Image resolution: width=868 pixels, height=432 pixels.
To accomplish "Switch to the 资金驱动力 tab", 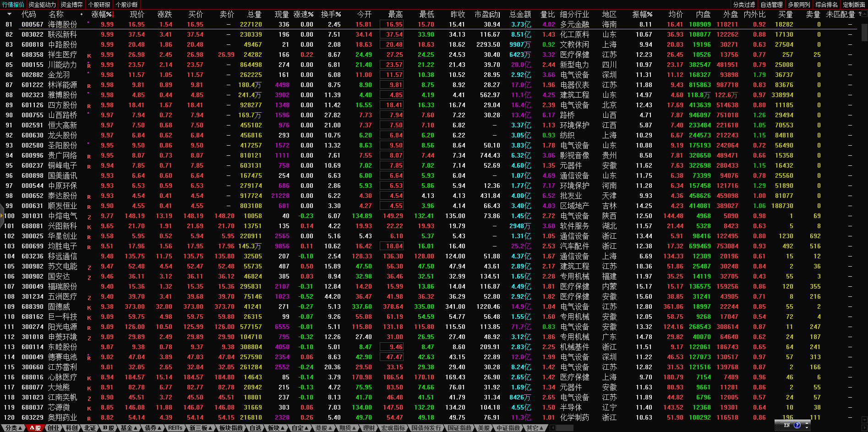I will (x=42, y=5).
